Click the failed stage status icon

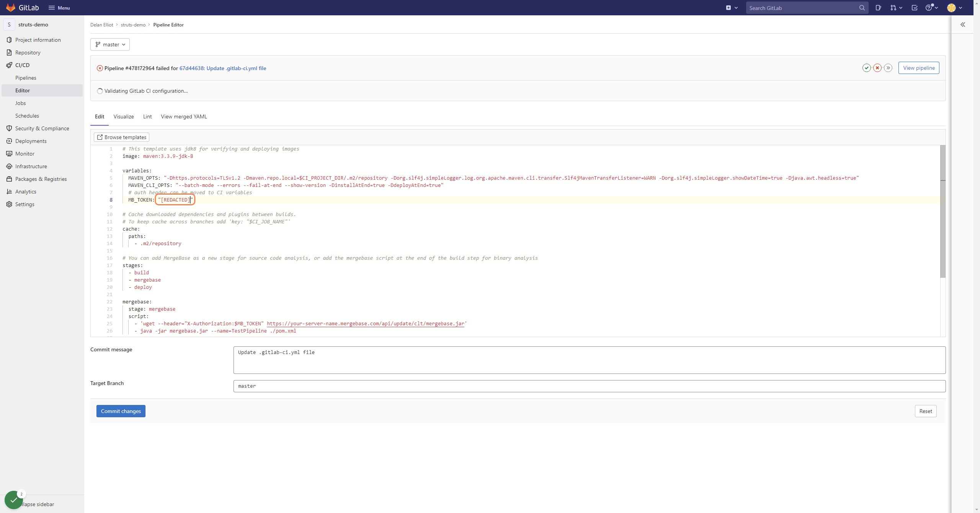(877, 68)
